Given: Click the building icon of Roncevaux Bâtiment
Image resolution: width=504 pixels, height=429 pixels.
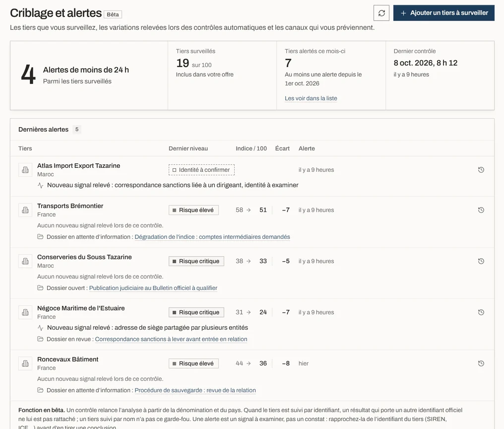Looking at the screenshot, I should pyautogui.click(x=25, y=363).
